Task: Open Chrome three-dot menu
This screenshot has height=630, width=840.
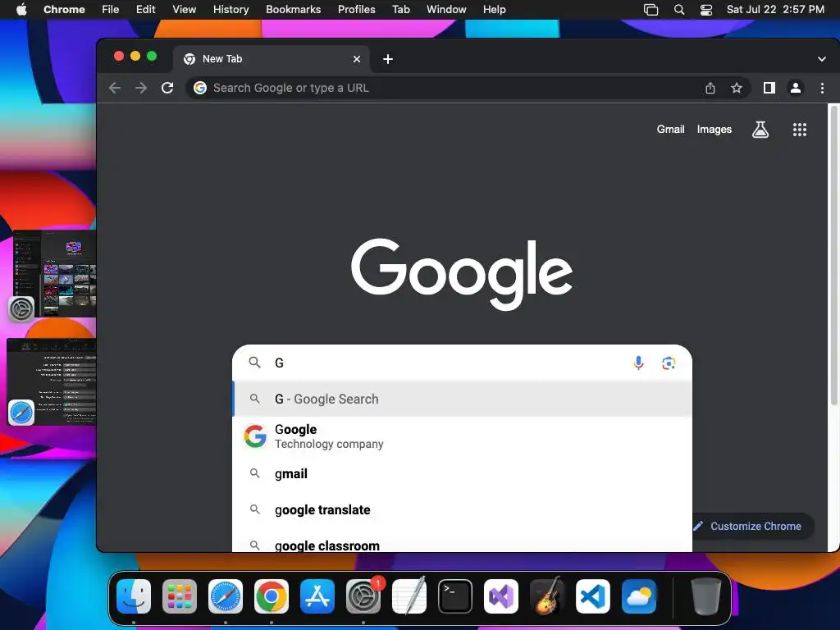Action: (x=822, y=88)
